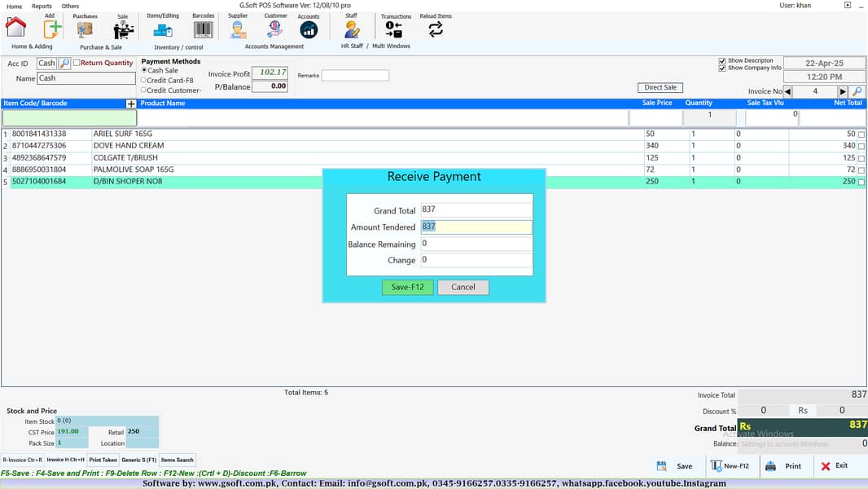Click the Direct Sale button
868x489 pixels.
point(660,87)
